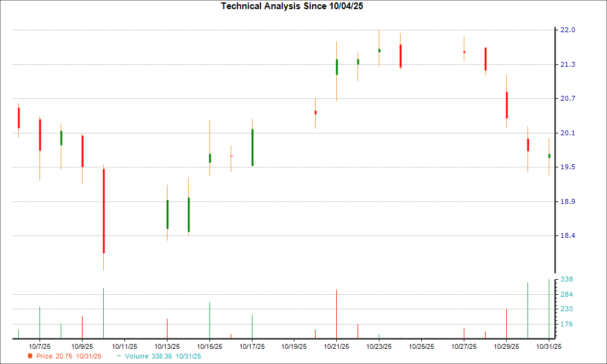The image size is (607, 364).
Task: Select the small green candle on 10/31/25
Action: pyautogui.click(x=549, y=156)
